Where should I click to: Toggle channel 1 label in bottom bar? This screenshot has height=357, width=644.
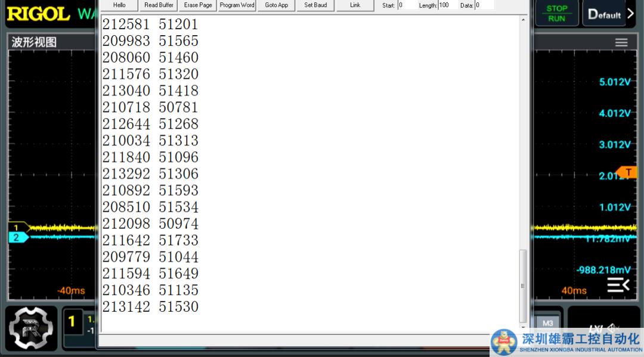(x=72, y=322)
